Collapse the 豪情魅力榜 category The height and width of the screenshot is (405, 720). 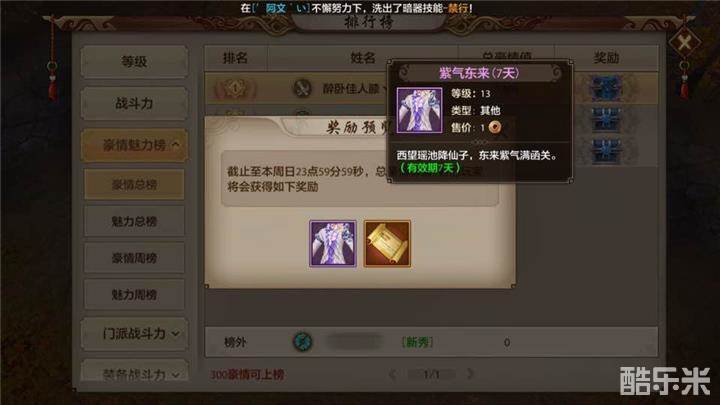click(134, 145)
